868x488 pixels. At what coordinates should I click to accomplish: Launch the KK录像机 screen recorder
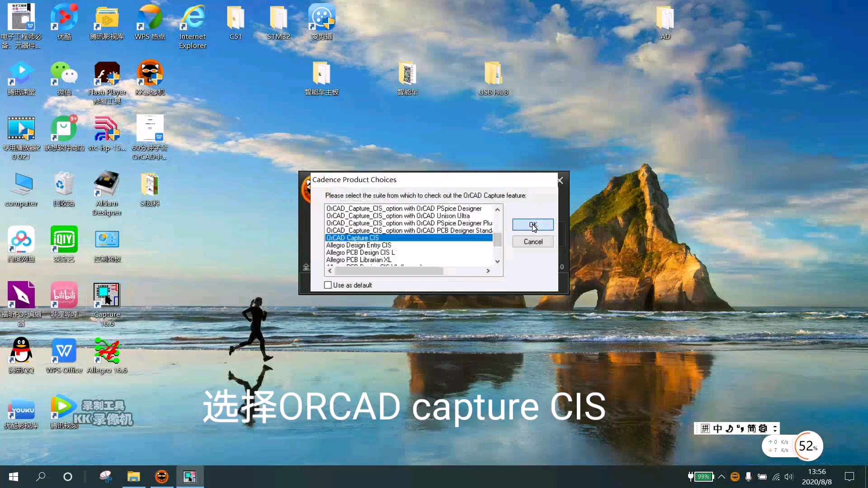151,72
